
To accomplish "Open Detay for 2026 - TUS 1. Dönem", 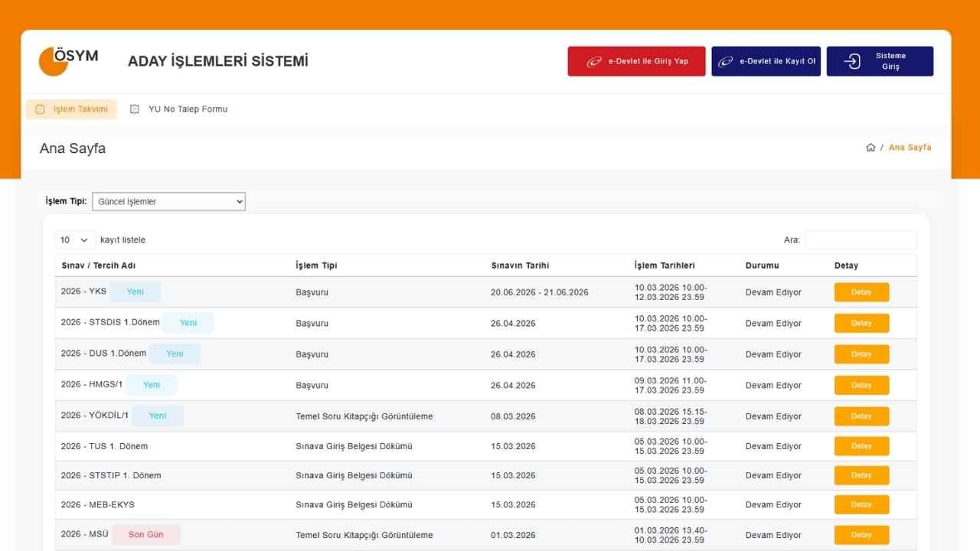I will point(861,446).
